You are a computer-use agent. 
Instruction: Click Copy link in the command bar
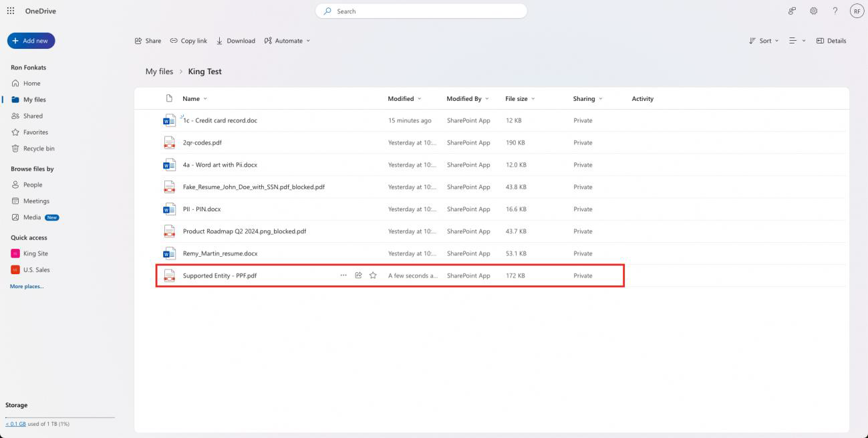pyautogui.click(x=188, y=41)
